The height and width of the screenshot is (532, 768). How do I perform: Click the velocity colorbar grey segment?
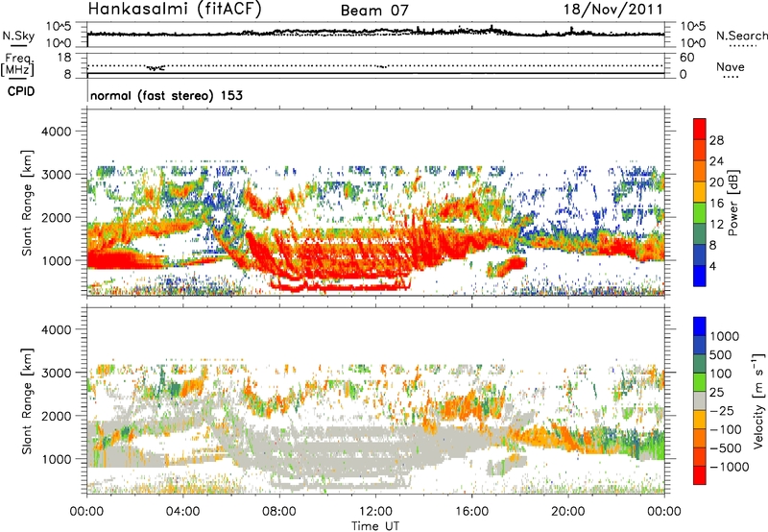point(700,400)
